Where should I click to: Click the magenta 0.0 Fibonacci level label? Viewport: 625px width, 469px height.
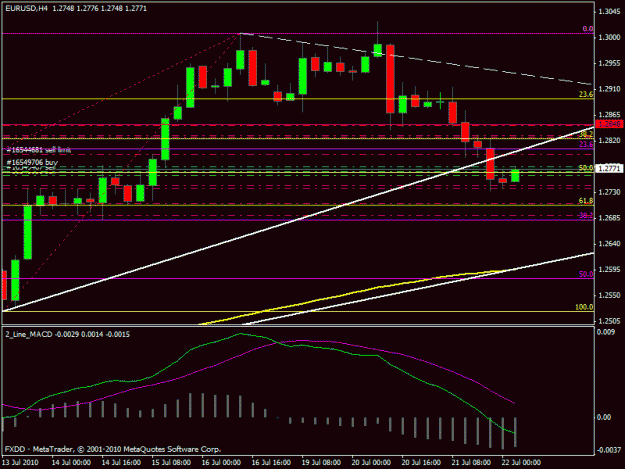588,29
